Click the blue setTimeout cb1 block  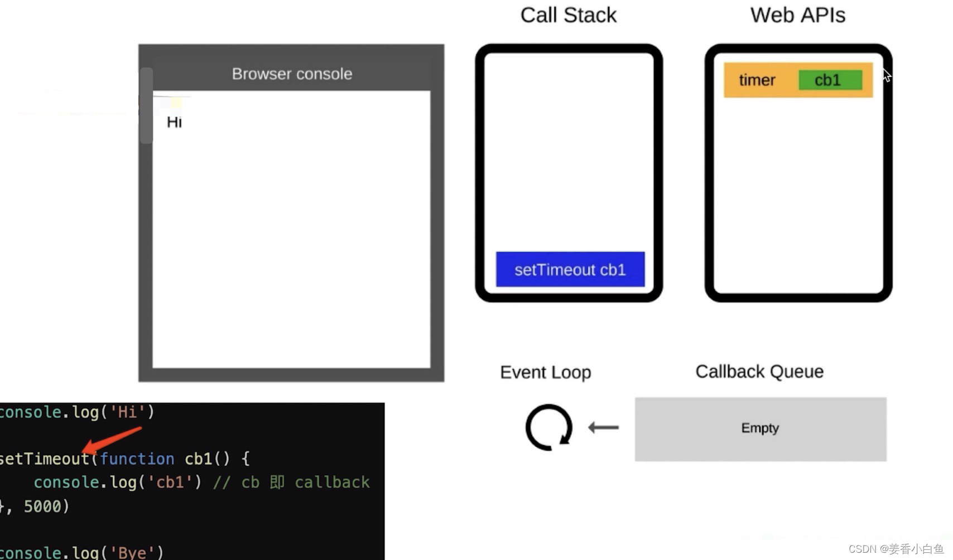point(570,269)
